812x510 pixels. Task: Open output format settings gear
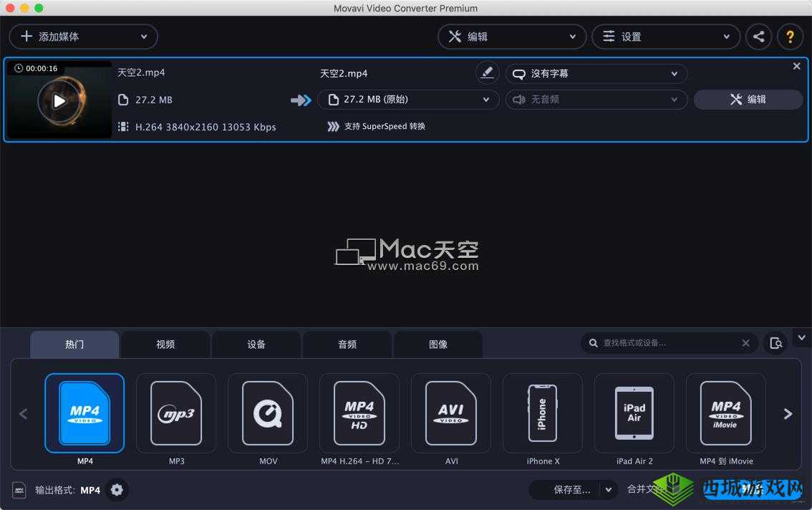click(117, 490)
